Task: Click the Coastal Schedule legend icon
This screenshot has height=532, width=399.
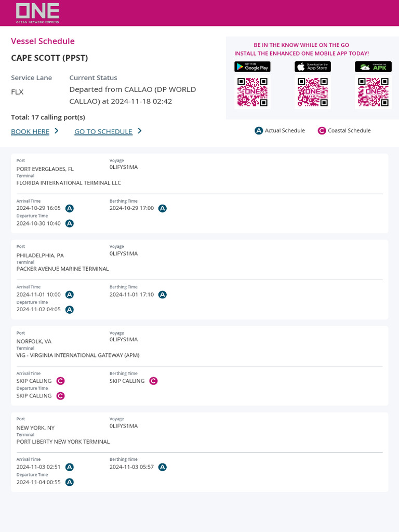Action: pos(322,131)
